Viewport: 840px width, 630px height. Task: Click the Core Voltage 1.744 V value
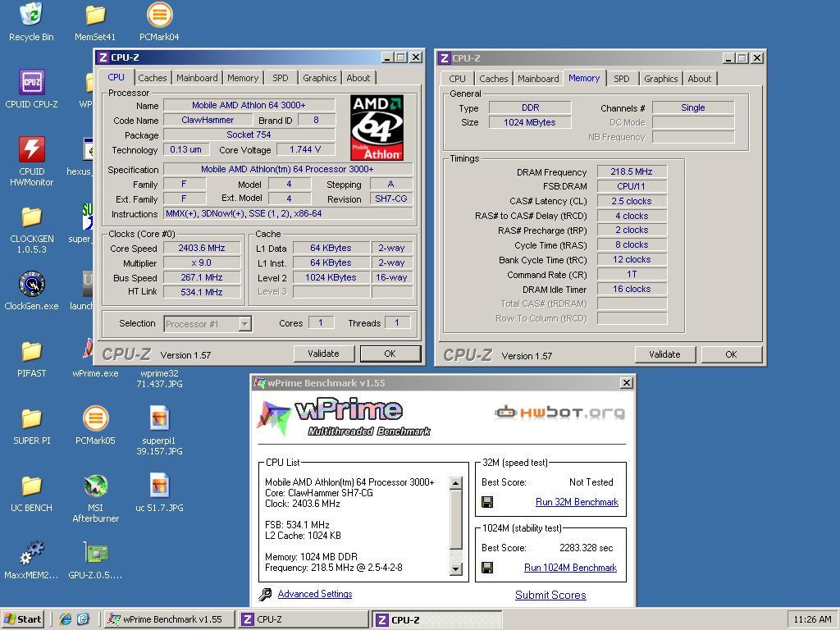point(305,149)
